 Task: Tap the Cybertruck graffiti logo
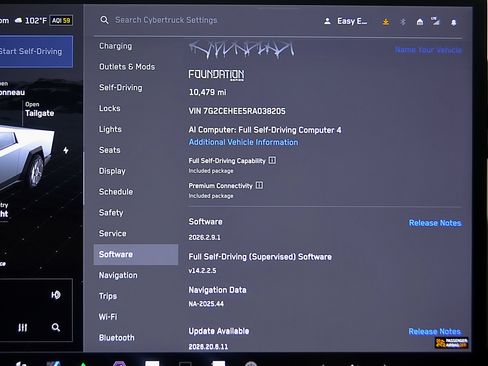pyautogui.click(x=242, y=50)
